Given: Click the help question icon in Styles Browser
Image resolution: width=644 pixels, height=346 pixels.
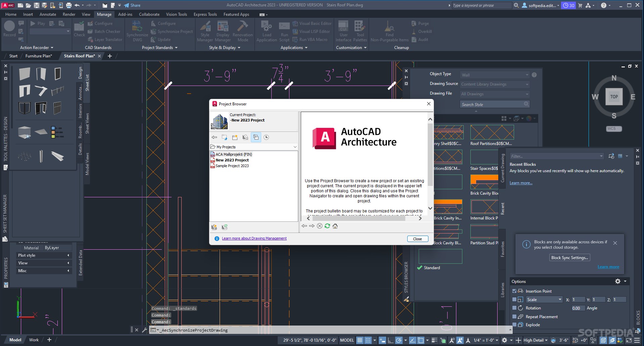Looking at the screenshot, I should [x=534, y=75].
